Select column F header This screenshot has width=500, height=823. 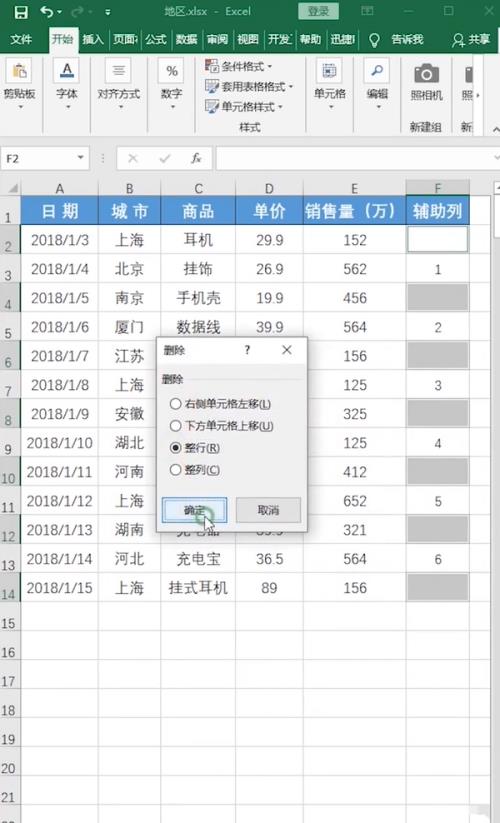437,187
